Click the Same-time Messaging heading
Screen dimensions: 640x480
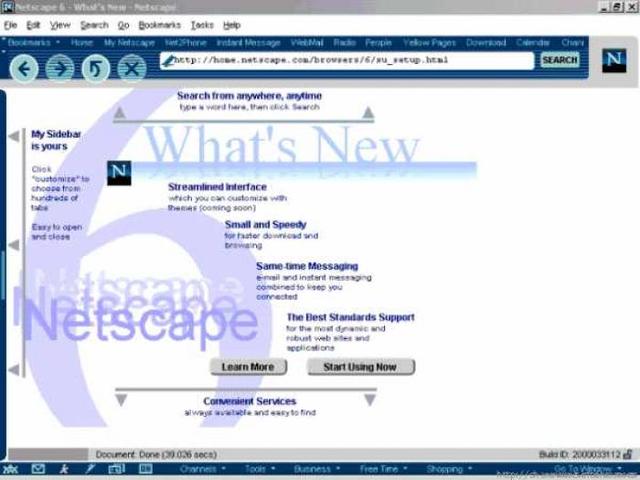pyautogui.click(x=307, y=266)
